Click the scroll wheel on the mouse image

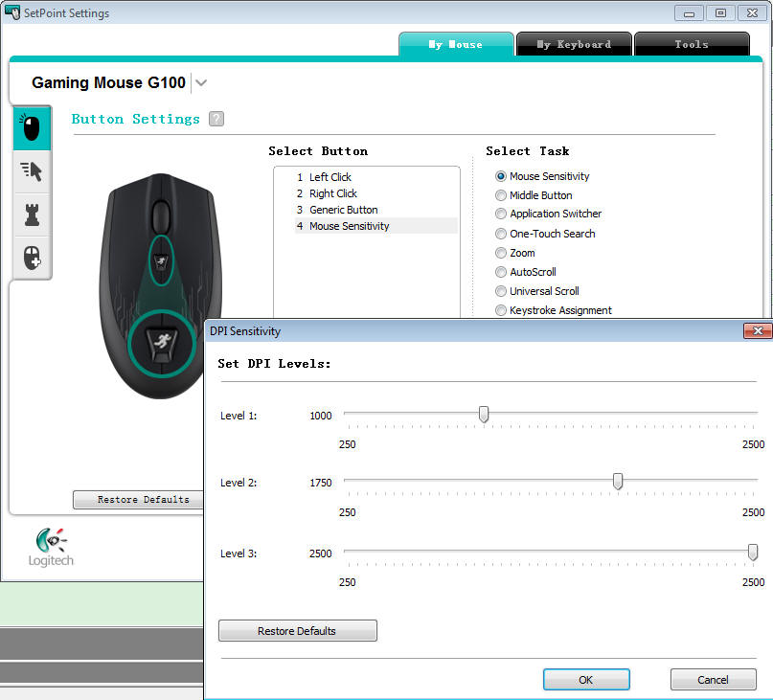[x=161, y=215]
